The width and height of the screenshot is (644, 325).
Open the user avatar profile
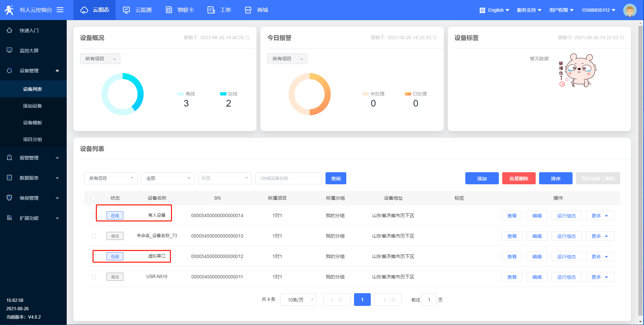pyautogui.click(x=630, y=10)
